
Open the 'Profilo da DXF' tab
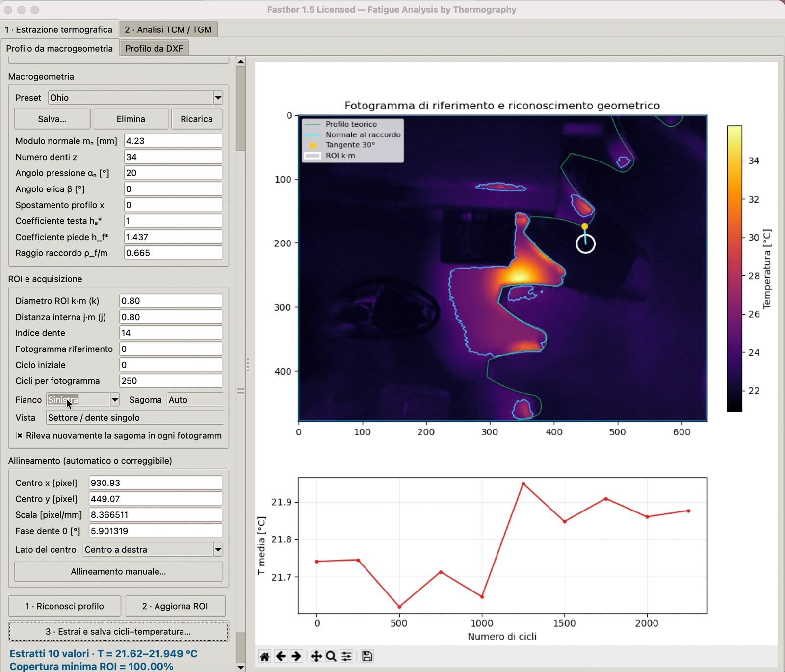pos(154,48)
